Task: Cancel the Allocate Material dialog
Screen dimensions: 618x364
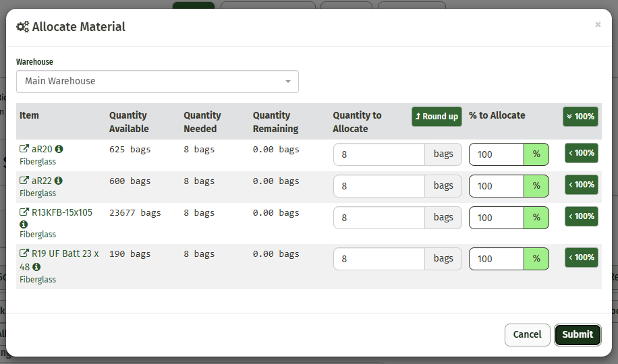Action: pos(527,334)
